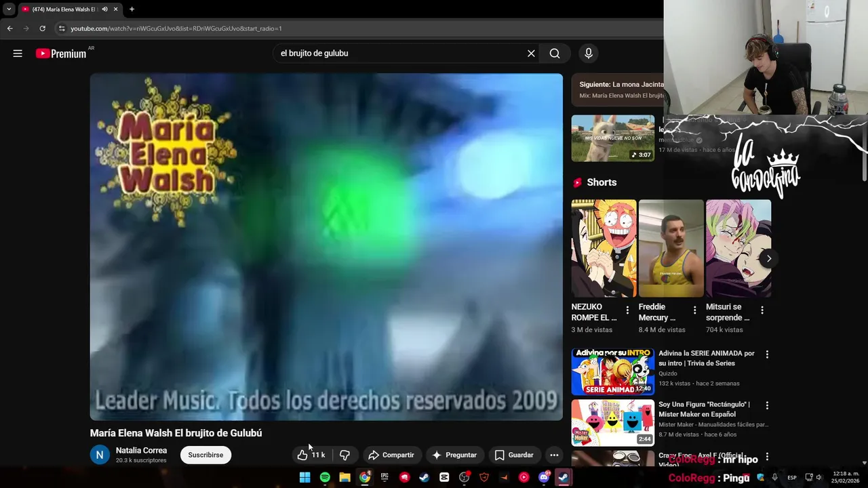
Task: Open the YouTube guide hamburger menu
Action: [18, 54]
